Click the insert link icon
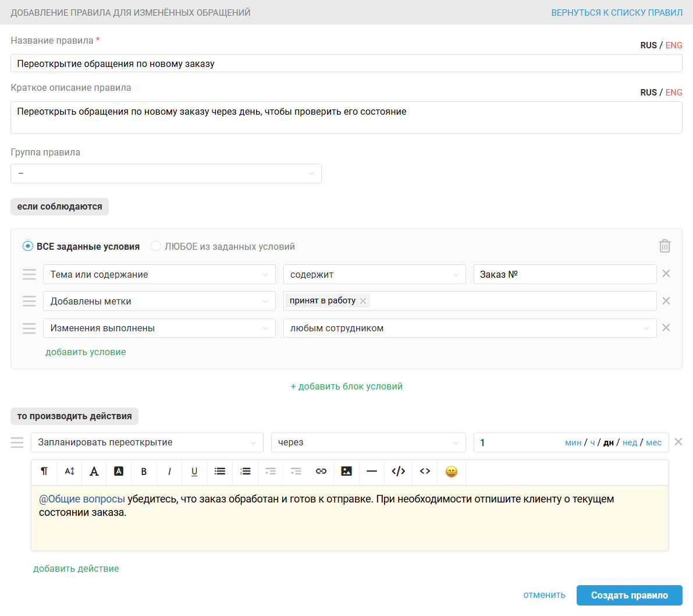Viewport: 693px width, 616px height. (321, 472)
